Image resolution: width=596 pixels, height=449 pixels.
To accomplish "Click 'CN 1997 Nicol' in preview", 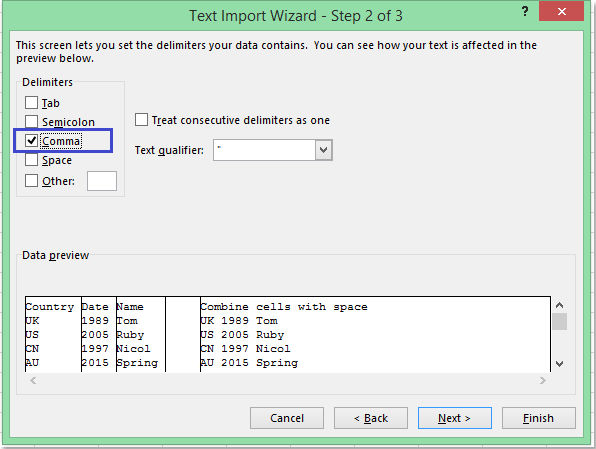I will pyautogui.click(x=246, y=349).
